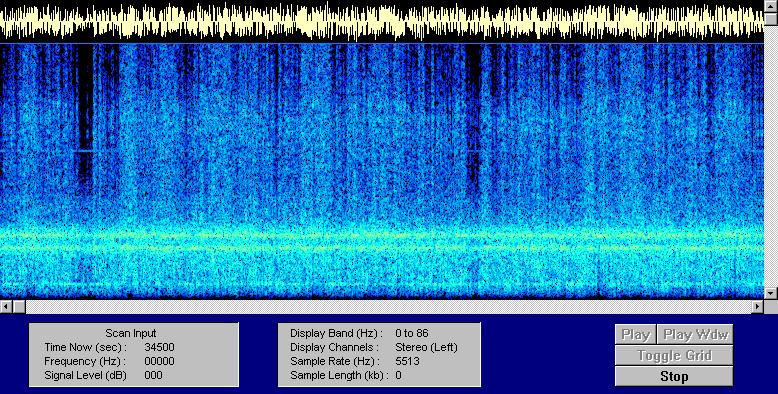Screen dimensions: 778x394
Task: Click the Signal Level value 000
Action: (153, 375)
